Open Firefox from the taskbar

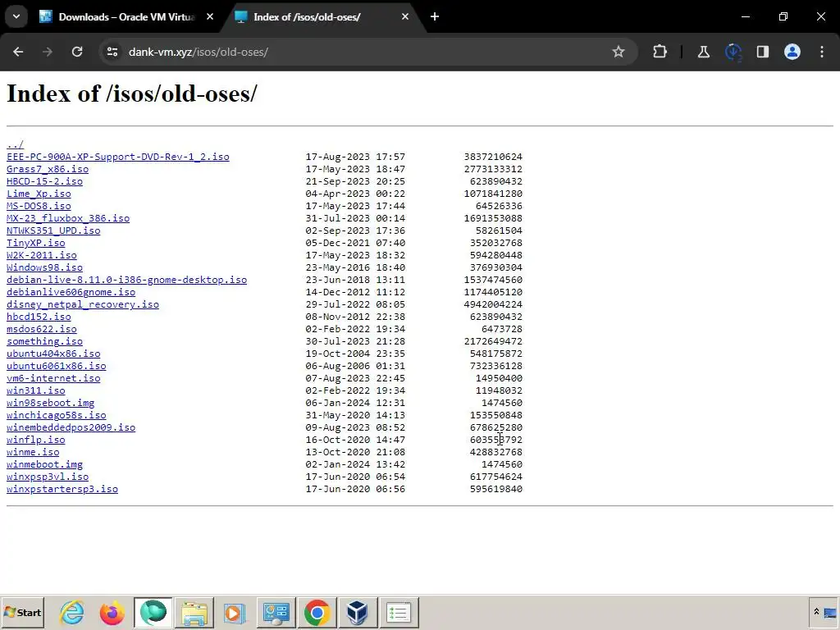click(112, 613)
